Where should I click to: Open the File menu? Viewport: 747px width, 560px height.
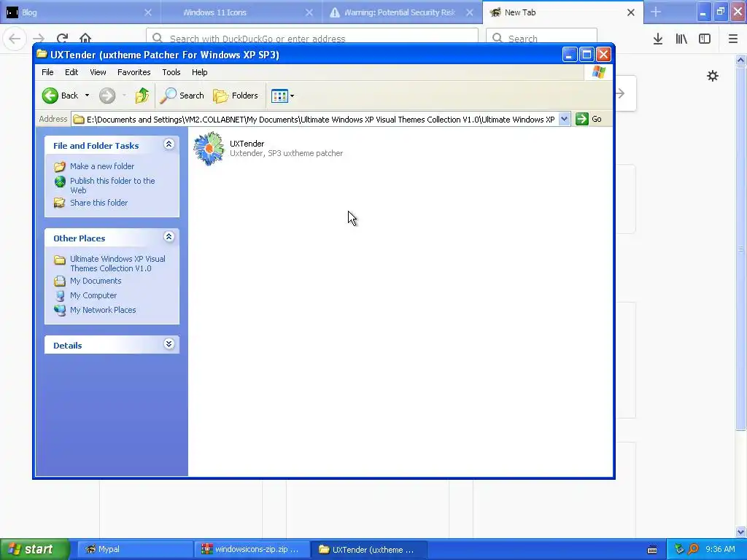[47, 72]
